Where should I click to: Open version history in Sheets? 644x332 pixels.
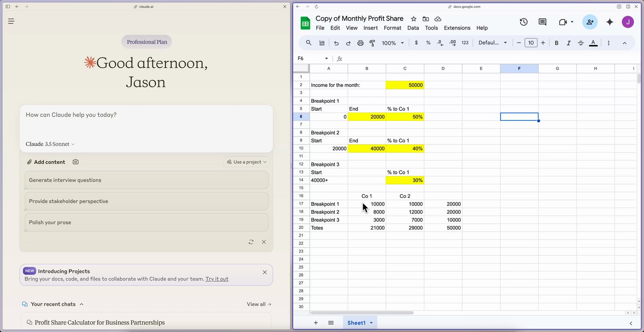(x=524, y=22)
